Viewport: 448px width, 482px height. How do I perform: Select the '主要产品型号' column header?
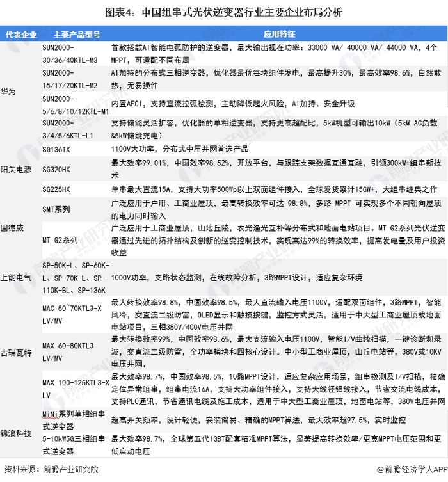(x=77, y=35)
